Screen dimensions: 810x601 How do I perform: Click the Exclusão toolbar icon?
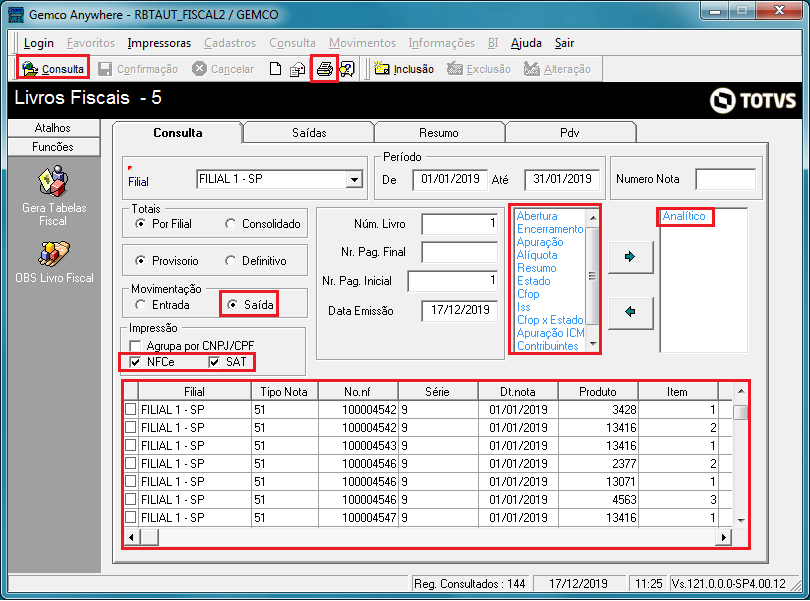(455, 69)
